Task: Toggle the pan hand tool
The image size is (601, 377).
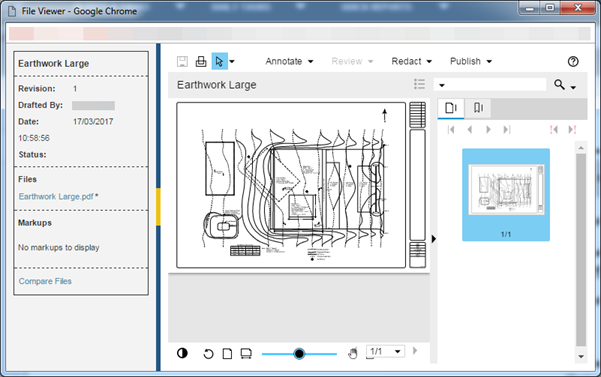Action: [353, 353]
